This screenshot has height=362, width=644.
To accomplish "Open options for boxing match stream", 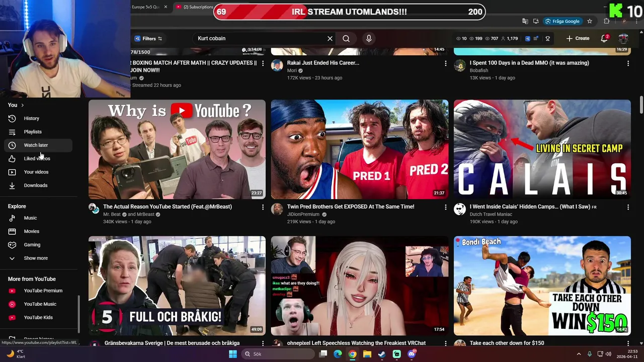I will click(x=263, y=63).
